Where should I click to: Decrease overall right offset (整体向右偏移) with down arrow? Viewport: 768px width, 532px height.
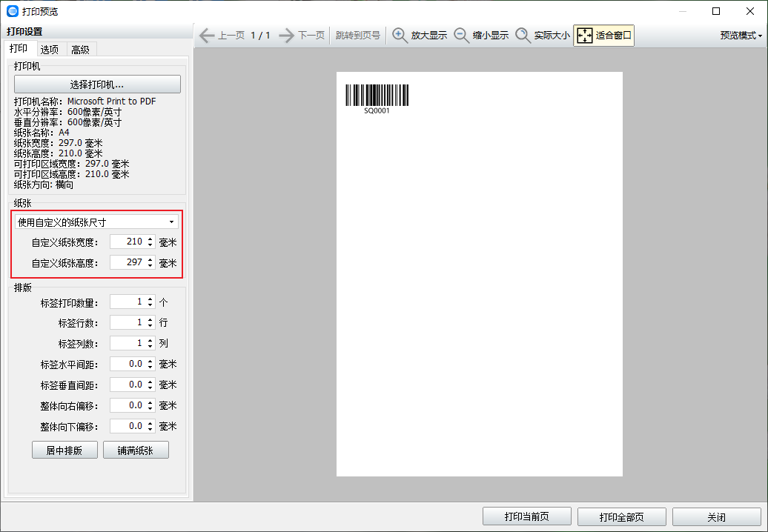point(150,408)
